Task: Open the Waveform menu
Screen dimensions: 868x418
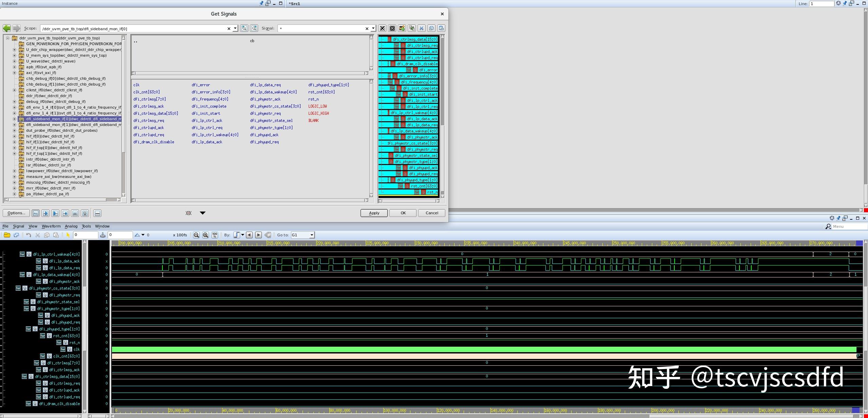Action: click(x=51, y=226)
